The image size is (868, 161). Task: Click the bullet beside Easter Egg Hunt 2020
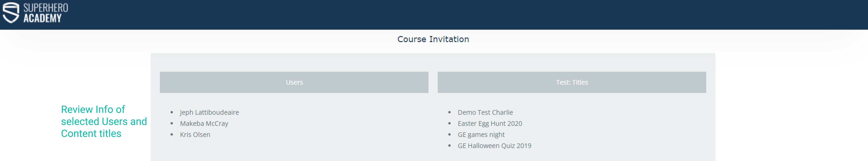449,124
